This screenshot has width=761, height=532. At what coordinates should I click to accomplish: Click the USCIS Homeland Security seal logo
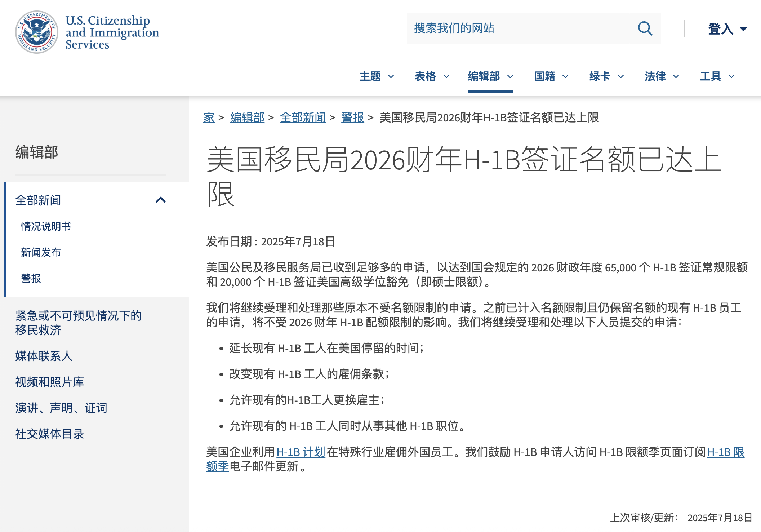[37, 32]
